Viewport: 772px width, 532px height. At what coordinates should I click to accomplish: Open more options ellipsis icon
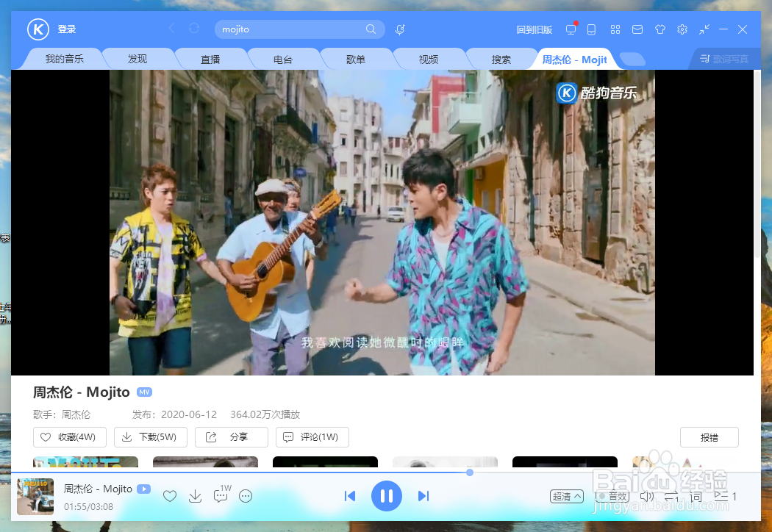[246, 496]
